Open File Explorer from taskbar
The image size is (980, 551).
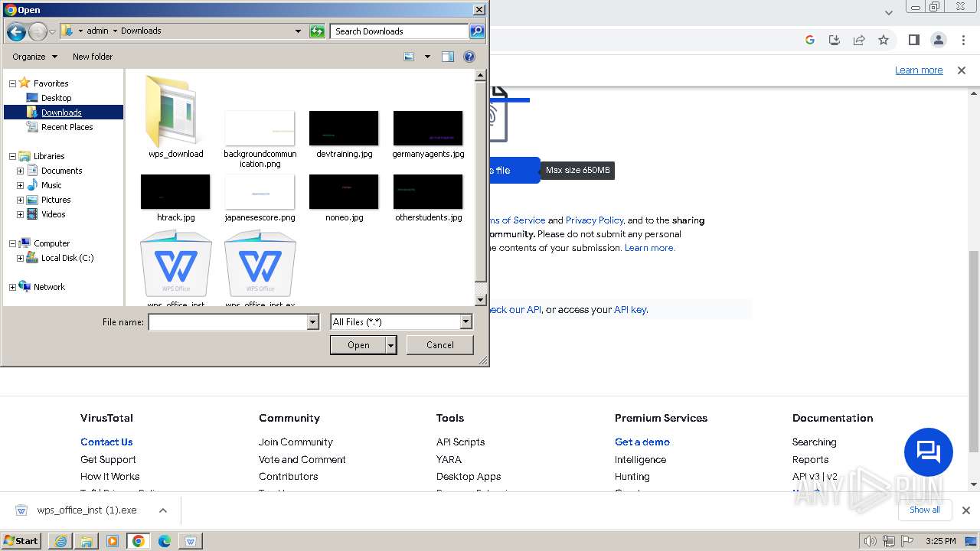click(x=87, y=541)
